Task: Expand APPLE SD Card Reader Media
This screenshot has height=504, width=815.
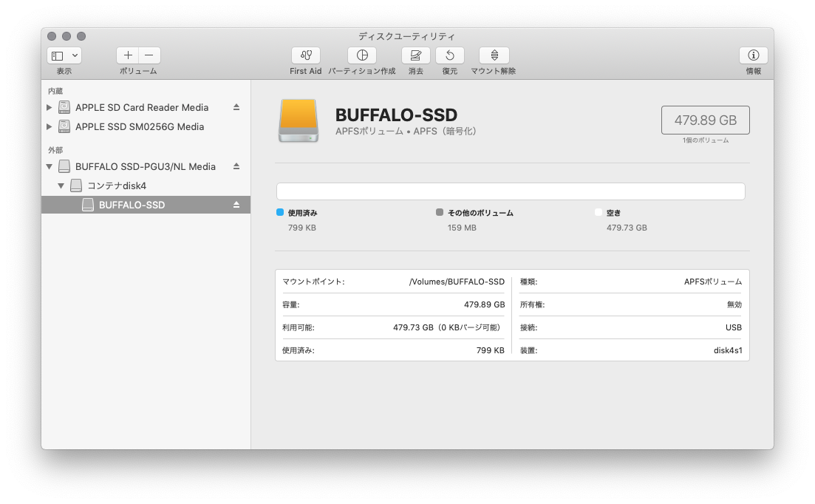Action: (49, 108)
